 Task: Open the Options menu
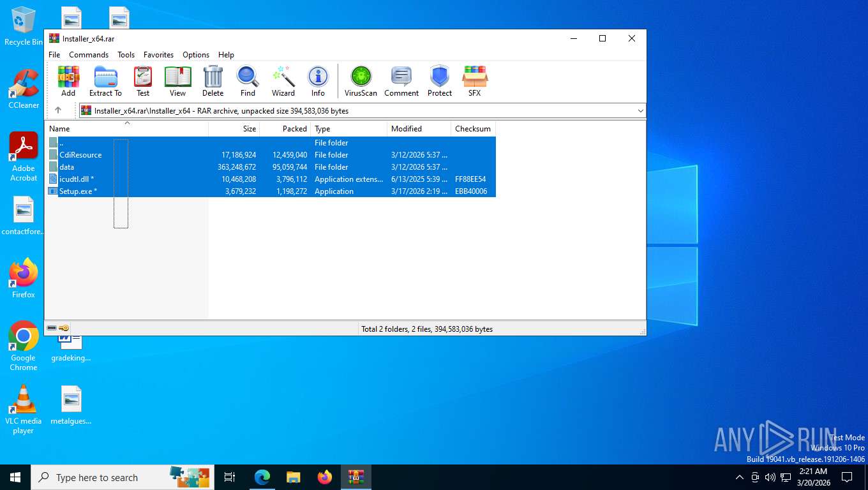coord(196,55)
